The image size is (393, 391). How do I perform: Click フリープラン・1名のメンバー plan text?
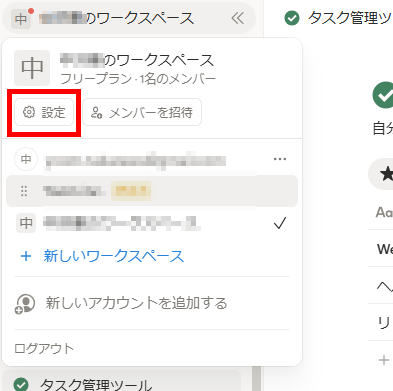(138, 79)
